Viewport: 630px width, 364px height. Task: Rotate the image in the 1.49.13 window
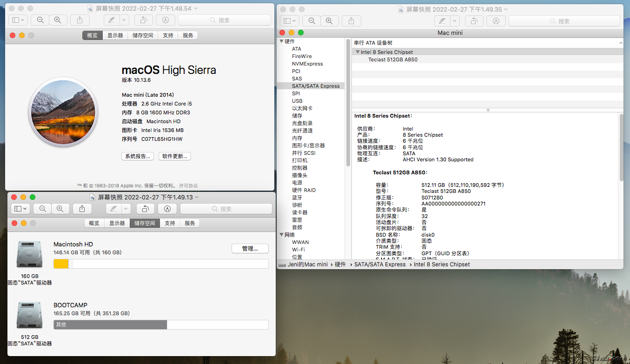tap(146, 209)
